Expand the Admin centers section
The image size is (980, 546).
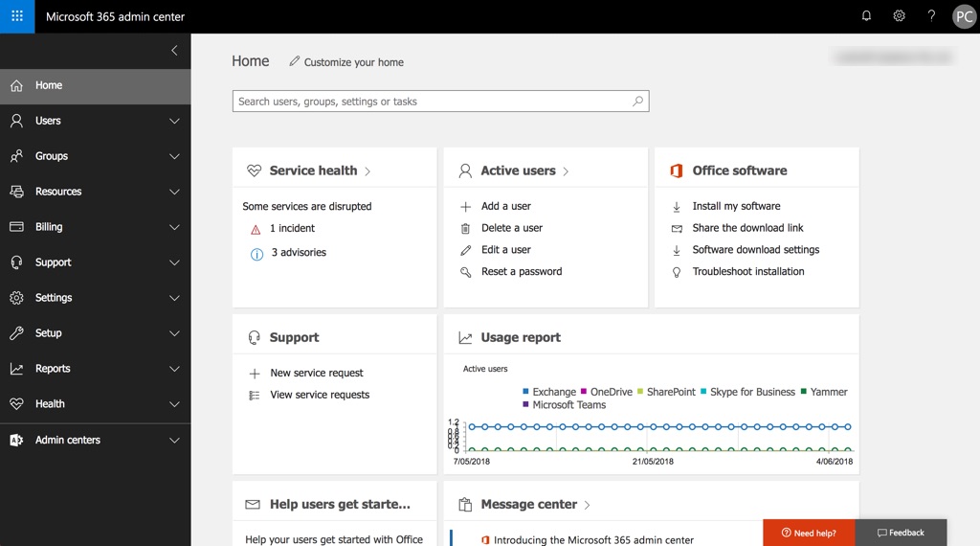tap(174, 441)
